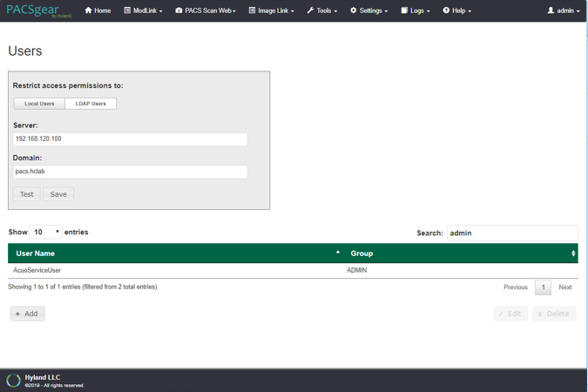Viewport: 588px width, 392px height.
Task: Click the Delete button
Action: 554,314
